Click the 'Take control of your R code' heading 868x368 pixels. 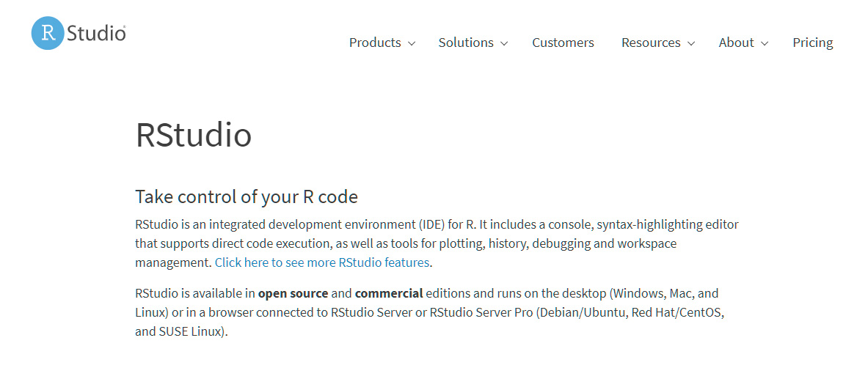(x=247, y=196)
